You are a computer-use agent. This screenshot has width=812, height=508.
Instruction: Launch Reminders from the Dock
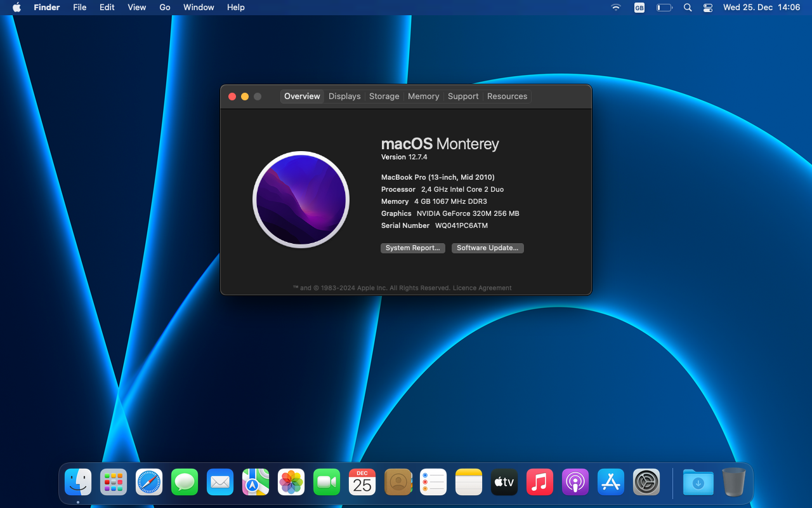(x=433, y=483)
